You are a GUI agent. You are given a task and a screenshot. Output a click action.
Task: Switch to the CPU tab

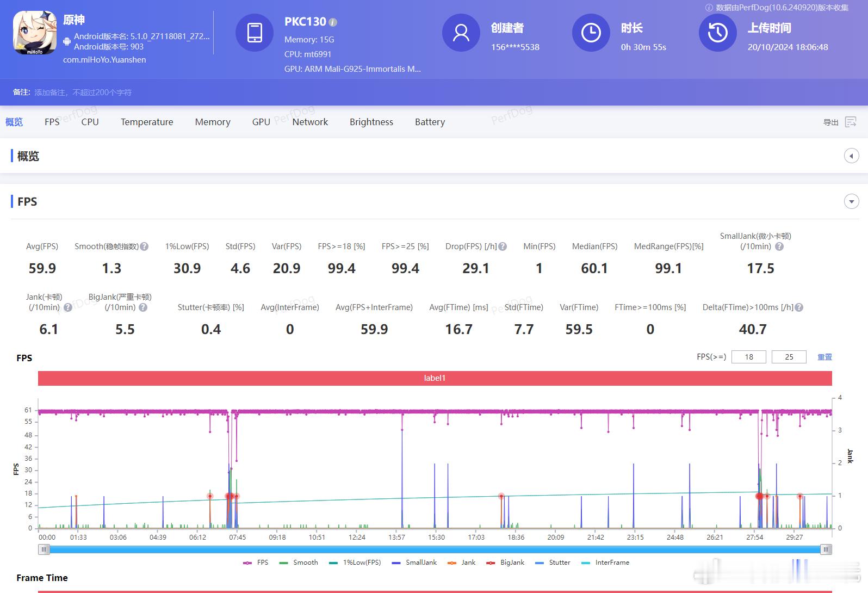click(90, 122)
